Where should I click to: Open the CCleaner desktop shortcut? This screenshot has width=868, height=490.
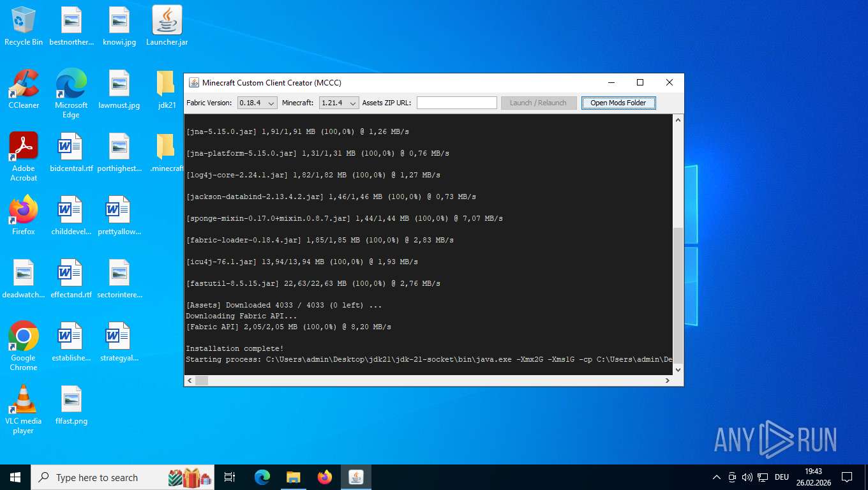(24, 89)
